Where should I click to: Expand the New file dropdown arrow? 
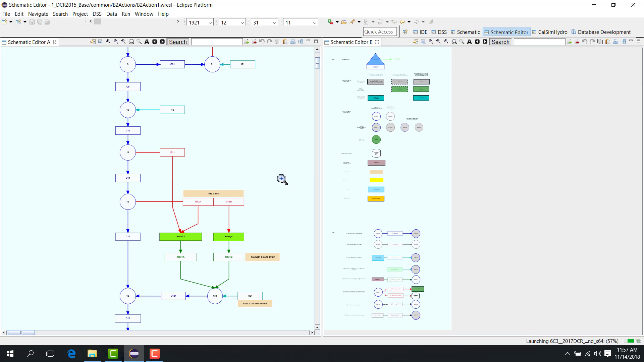pos(11,22)
